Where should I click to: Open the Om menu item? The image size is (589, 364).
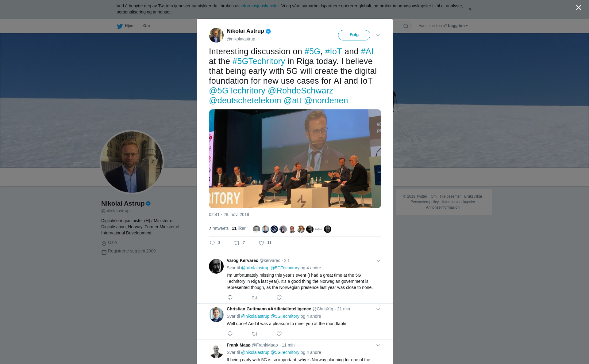(146, 26)
